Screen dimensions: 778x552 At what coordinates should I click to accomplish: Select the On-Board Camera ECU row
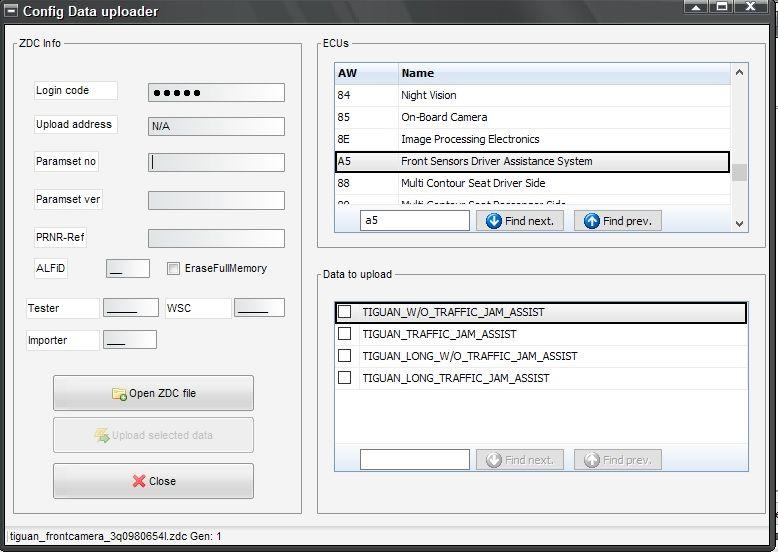point(532,117)
